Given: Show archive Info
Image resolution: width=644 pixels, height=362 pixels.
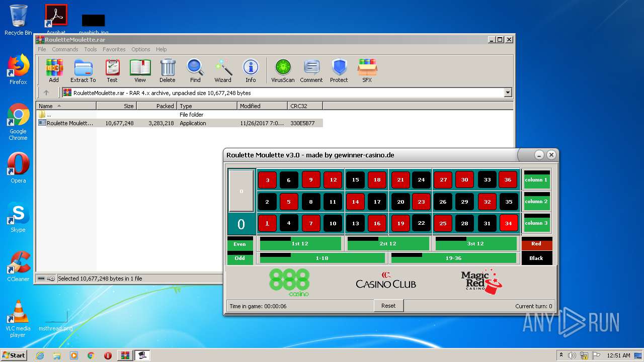Looking at the screenshot, I should (x=251, y=70).
